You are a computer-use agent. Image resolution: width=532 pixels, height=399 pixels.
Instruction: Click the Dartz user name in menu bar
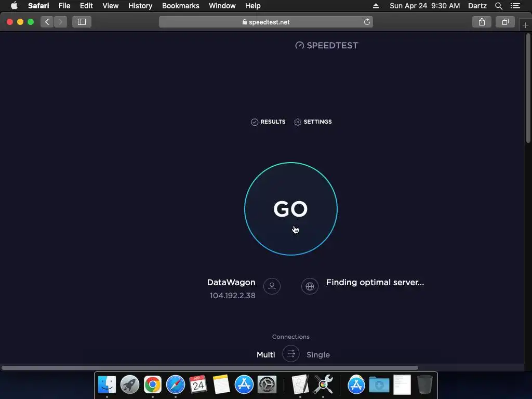477,6
